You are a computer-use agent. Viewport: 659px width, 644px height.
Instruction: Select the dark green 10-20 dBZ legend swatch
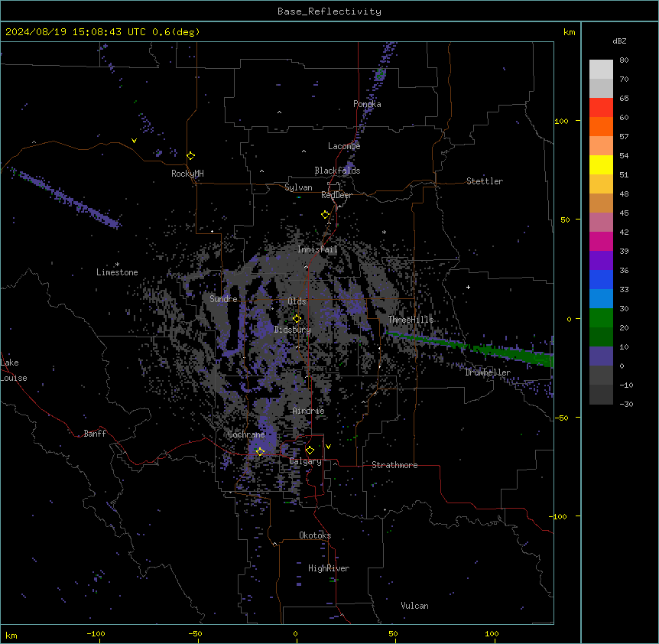pyautogui.click(x=601, y=337)
